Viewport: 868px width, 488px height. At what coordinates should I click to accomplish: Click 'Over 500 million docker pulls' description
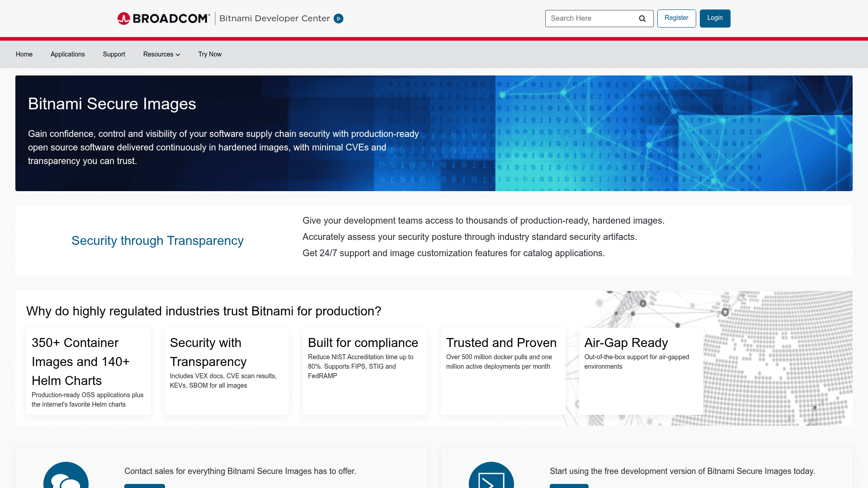tap(499, 361)
